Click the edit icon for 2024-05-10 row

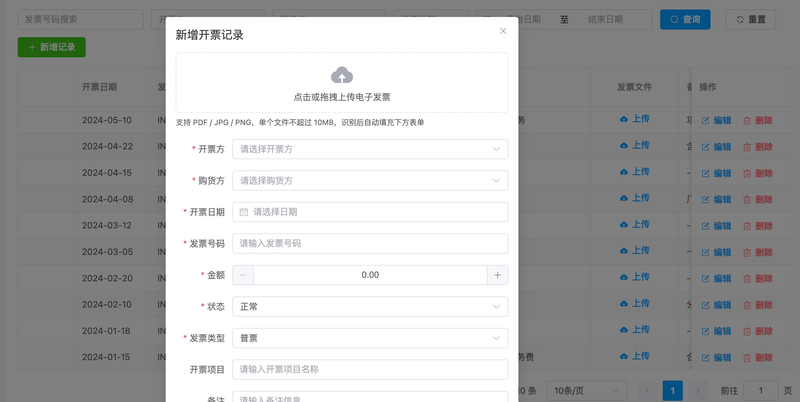tap(706, 121)
